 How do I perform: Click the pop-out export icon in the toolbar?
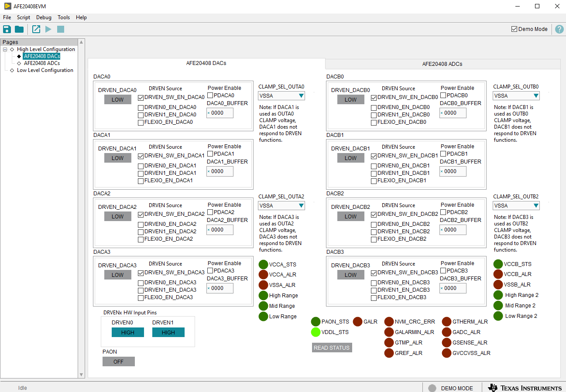pyautogui.click(x=36, y=29)
